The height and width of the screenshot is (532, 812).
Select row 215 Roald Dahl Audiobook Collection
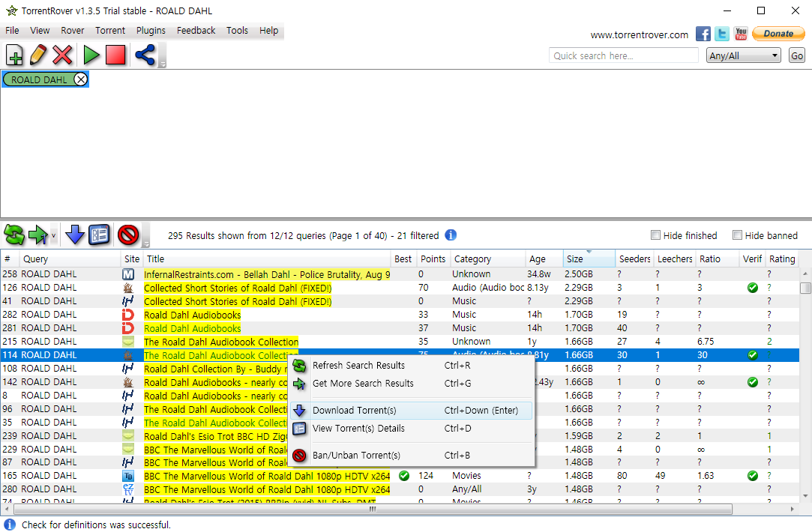tap(400, 342)
